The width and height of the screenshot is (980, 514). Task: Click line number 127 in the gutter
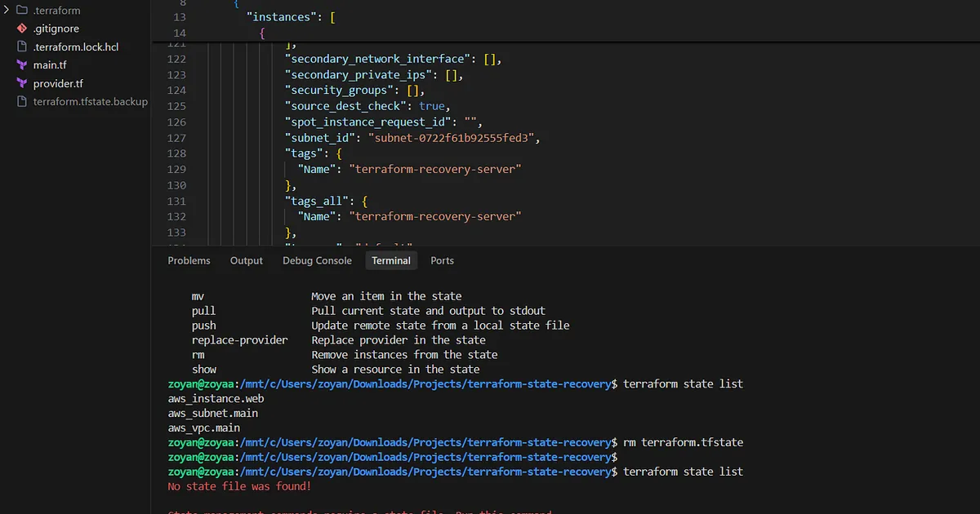tap(176, 138)
